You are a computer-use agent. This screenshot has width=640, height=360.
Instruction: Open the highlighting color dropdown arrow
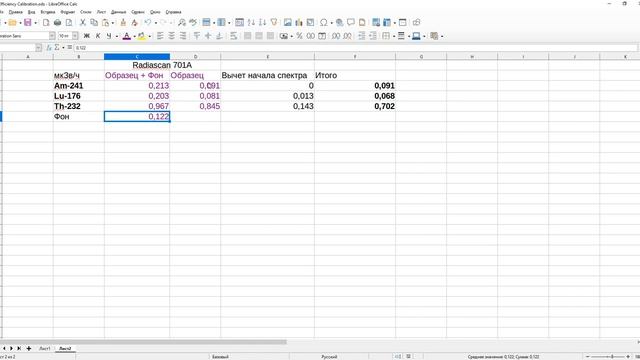point(149,36)
